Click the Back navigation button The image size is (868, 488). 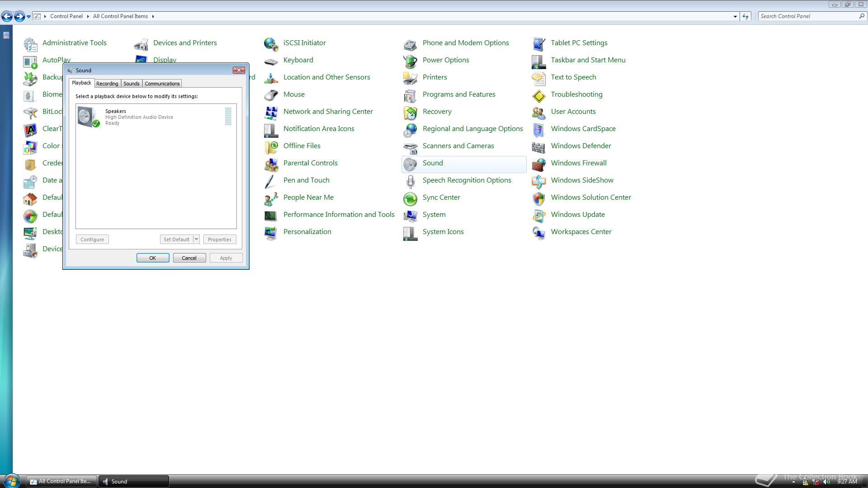point(7,17)
